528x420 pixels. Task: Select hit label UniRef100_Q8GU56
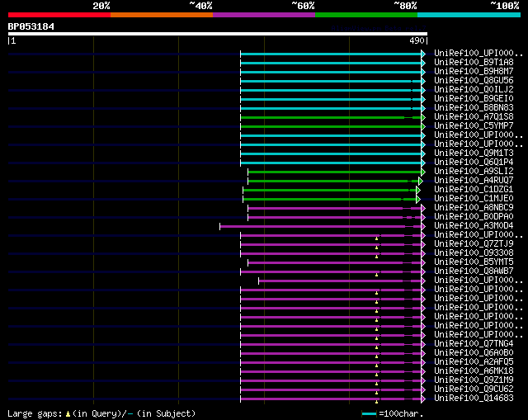pyautogui.click(x=474, y=81)
